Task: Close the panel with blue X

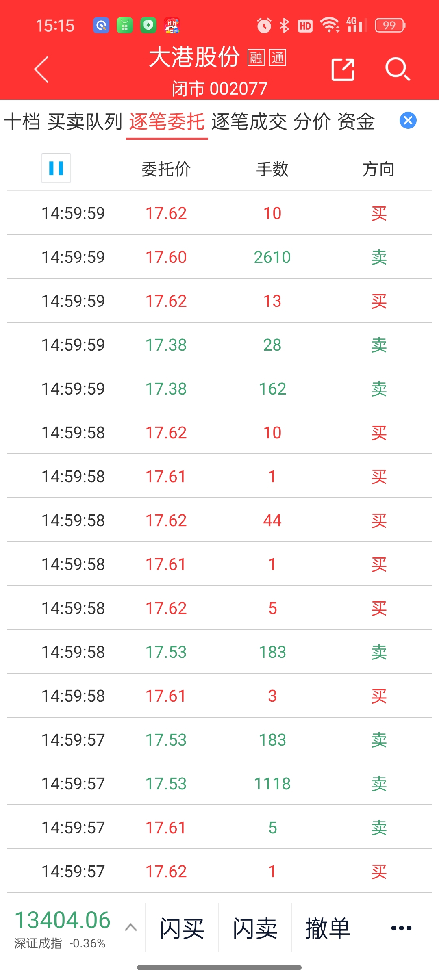Action: click(x=408, y=121)
